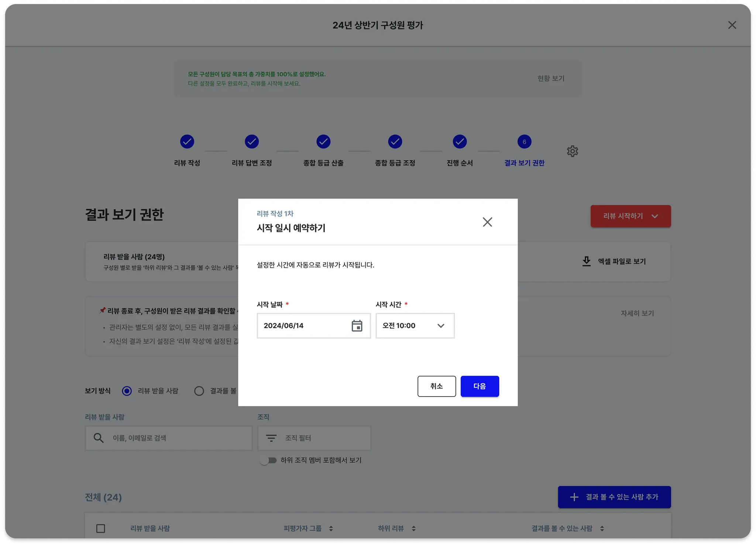This screenshot has height=545, width=756.
Task: Click the 리뷰 작성 1차 dialog subtitle
Action: tap(275, 213)
